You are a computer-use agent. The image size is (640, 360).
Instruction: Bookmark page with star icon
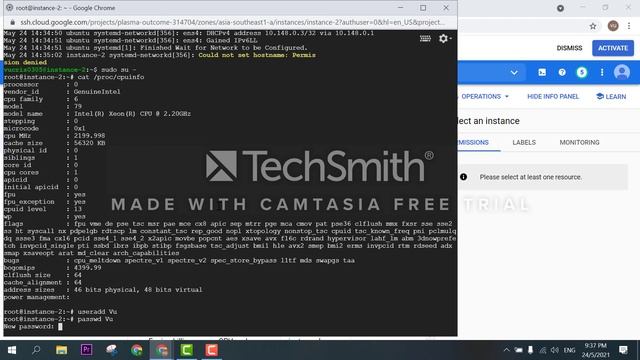point(593,26)
